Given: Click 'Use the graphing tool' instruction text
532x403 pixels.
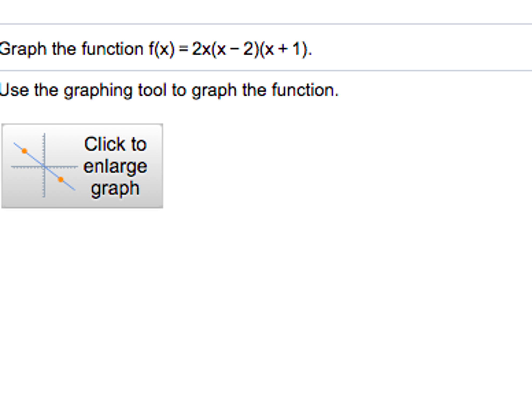Looking at the screenshot, I should pos(83,90).
